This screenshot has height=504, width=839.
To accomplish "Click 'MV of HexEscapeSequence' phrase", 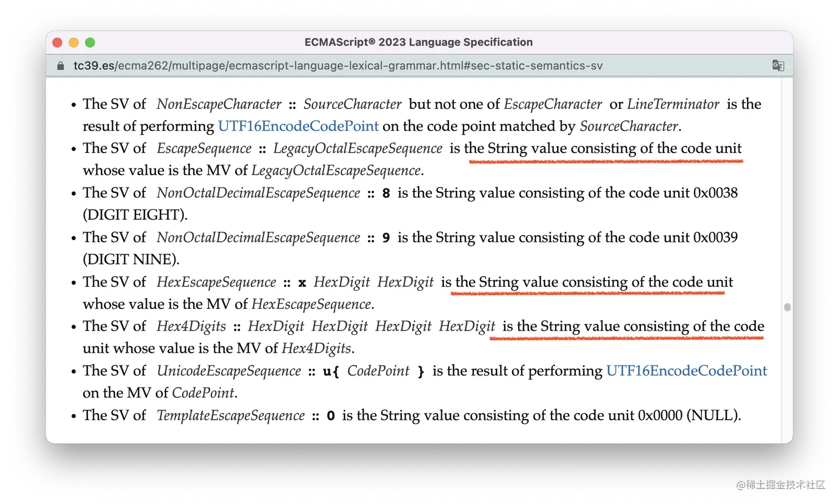I will click(289, 304).
